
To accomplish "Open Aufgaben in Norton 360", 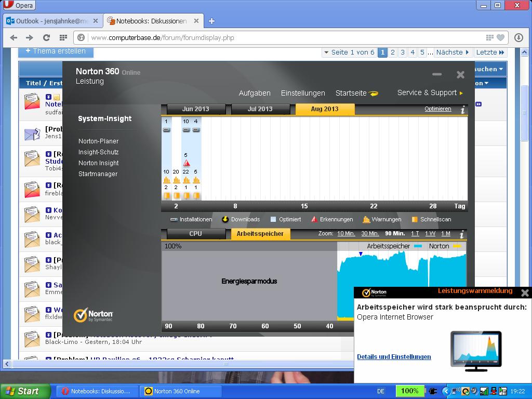I will pos(255,93).
